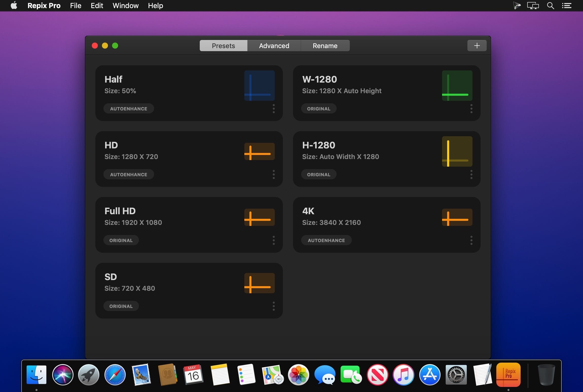
Task: Expand options for Full HD preset
Action: (x=274, y=240)
